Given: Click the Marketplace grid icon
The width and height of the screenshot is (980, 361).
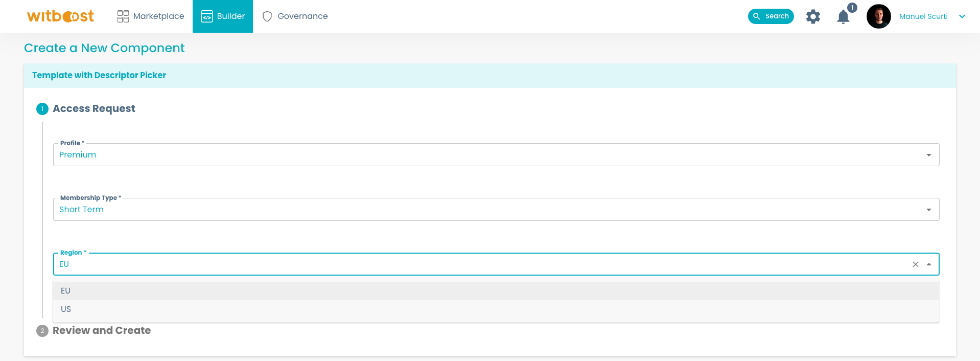Looking at the screenshot, I should (123, 16).
